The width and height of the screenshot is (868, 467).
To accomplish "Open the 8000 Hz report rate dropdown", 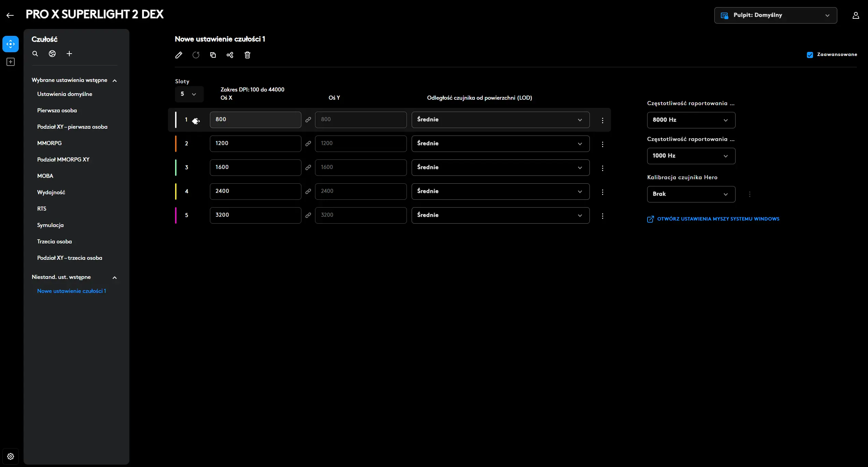I will click(x=691, y=120).
